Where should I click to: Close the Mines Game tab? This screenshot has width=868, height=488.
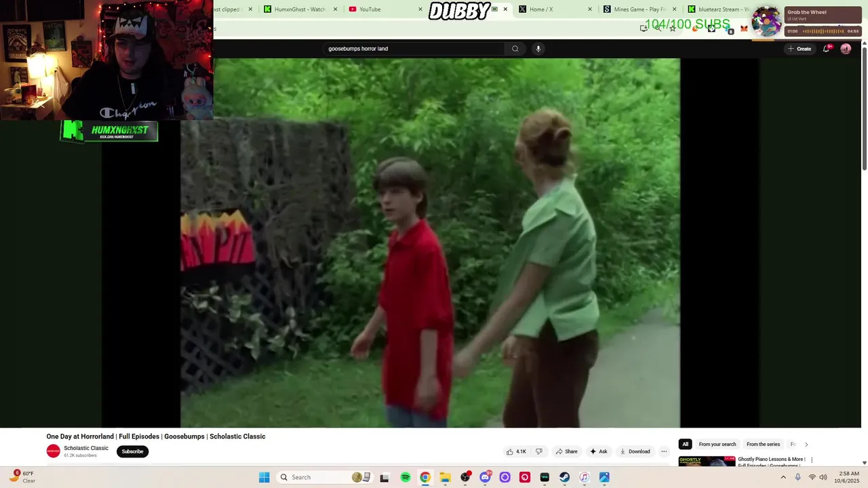[674, 9]
